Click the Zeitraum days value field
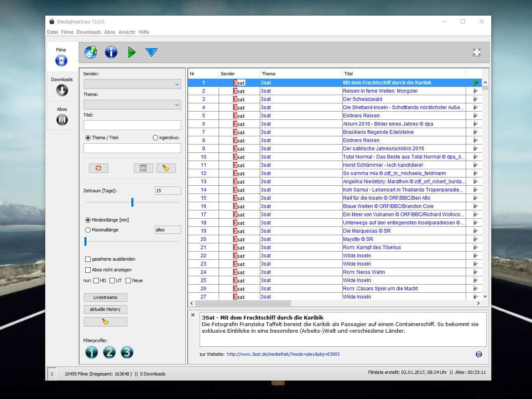This screenshot has width=532, height=399. point(168,191)
